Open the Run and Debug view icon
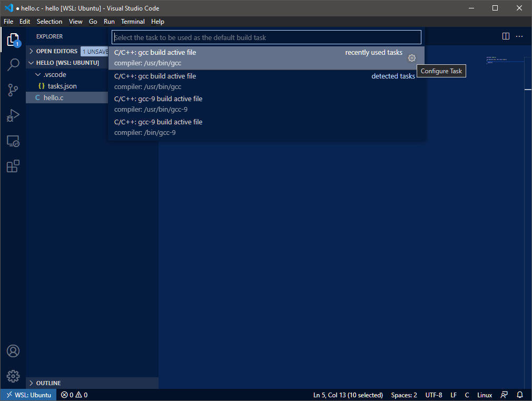 [x=13, y=115]
